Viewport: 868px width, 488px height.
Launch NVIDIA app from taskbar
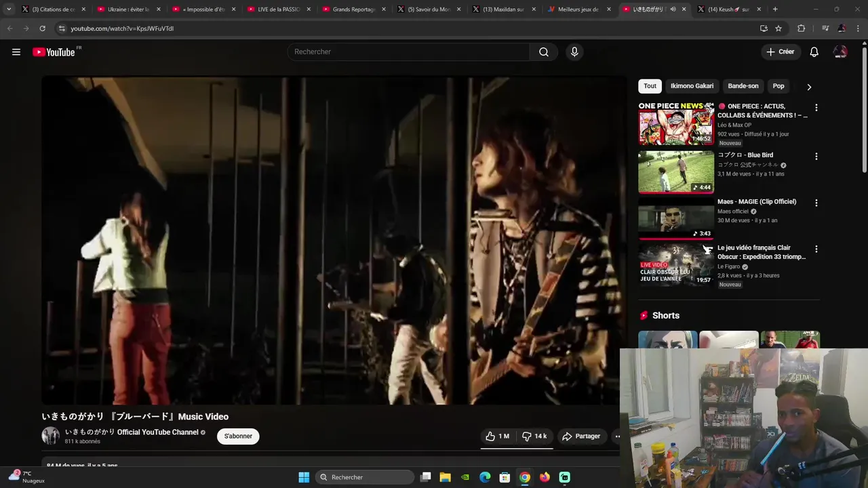[465, 477]
